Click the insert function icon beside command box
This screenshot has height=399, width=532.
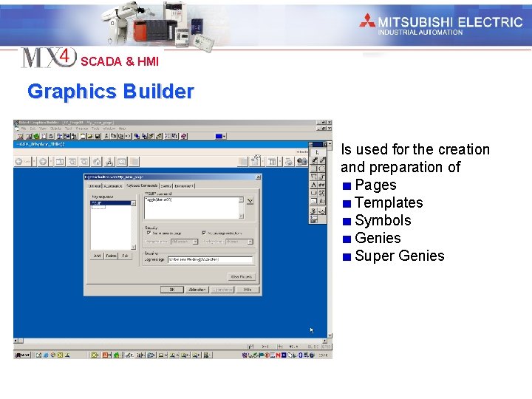click(250, 201)
